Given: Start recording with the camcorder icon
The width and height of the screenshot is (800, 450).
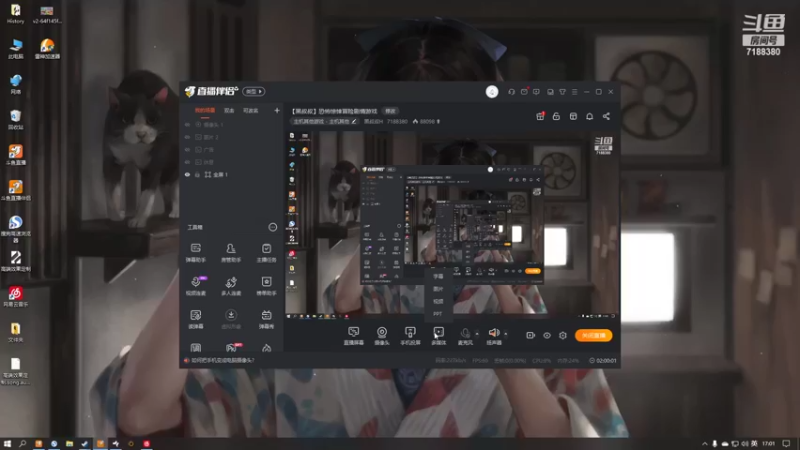Looking at the screenshot, I should tap(530, 335).
